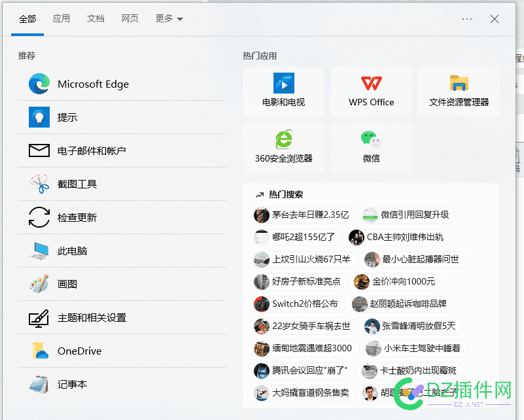Select the 截图工具 text label
The image size is (524, 420).
click(77, 184)
